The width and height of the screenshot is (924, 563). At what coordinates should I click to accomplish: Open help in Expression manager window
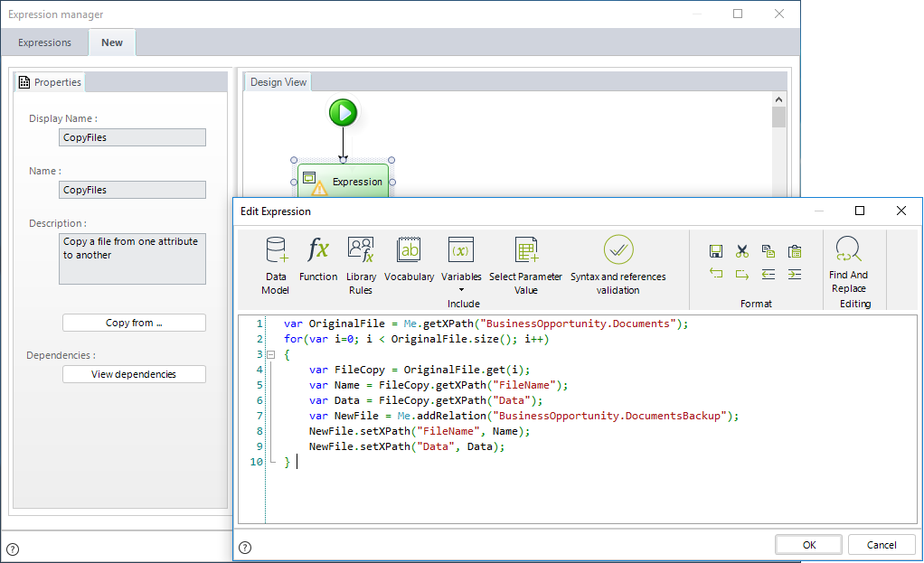[13, 549]
